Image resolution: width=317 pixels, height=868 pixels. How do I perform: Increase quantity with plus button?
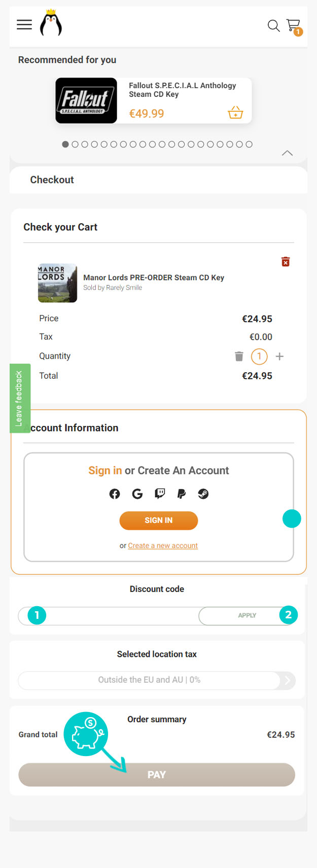click(279, 357)
